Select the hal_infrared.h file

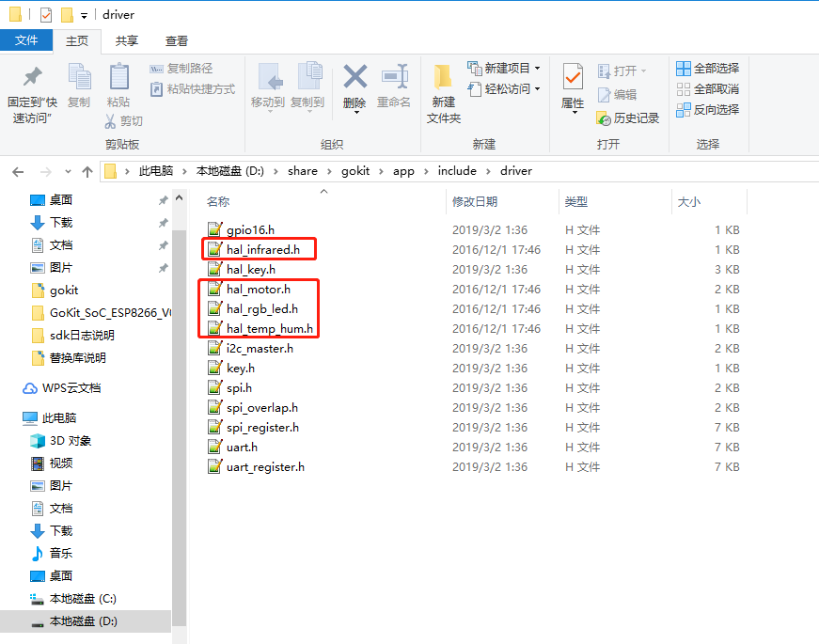[x=262, y=250]
